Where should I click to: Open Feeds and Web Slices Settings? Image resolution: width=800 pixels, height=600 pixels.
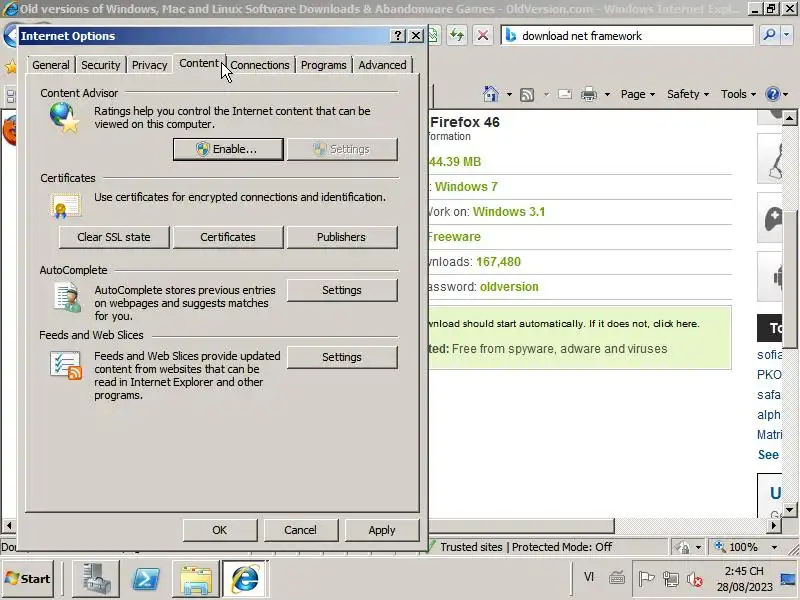coord(342,357)
